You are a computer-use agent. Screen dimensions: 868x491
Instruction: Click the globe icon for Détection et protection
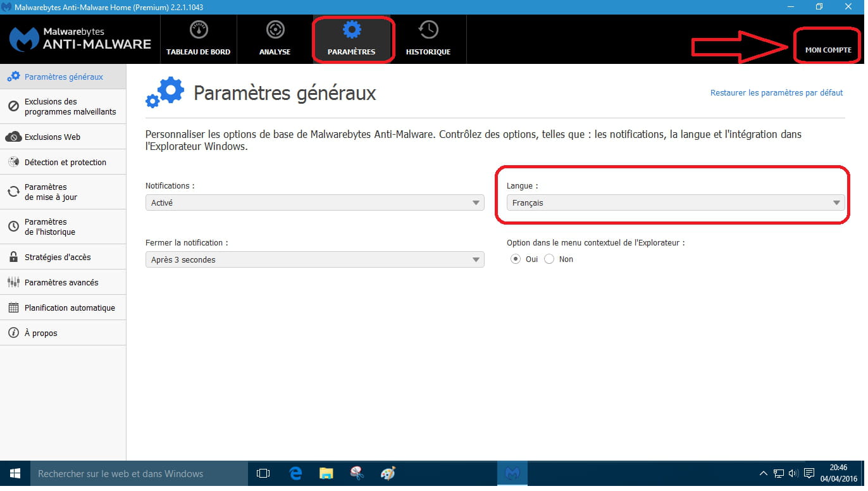click(x=13, y=163)
